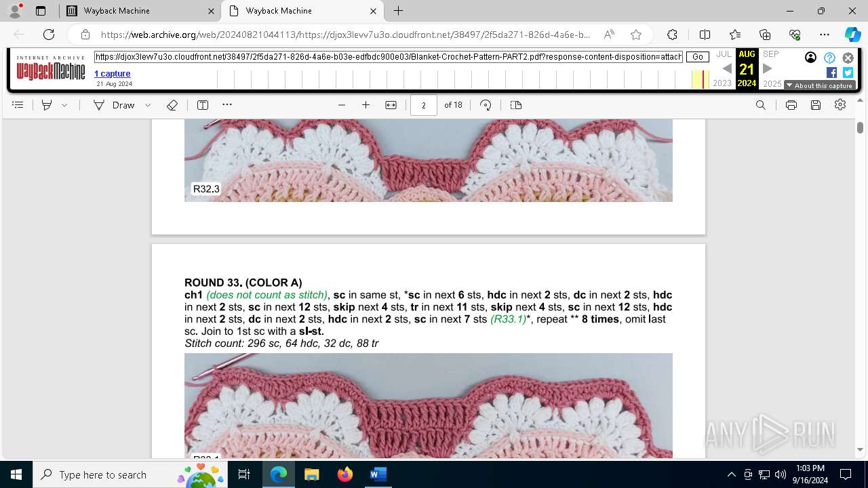This screenshot has height=488, width=868.
Task: Toggle Split screen view
Action: (705, 35)
